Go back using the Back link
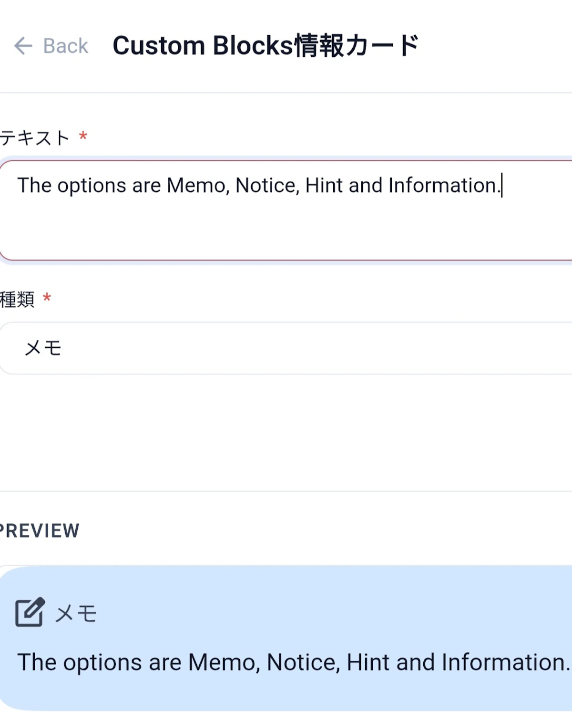Screen dimensions: 572x728 tap(51, 46)
